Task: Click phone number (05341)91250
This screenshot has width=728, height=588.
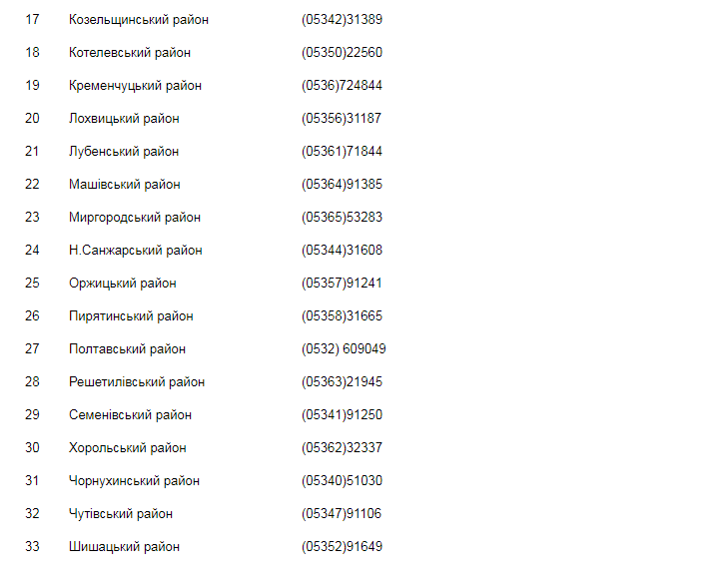Action: 342,415
